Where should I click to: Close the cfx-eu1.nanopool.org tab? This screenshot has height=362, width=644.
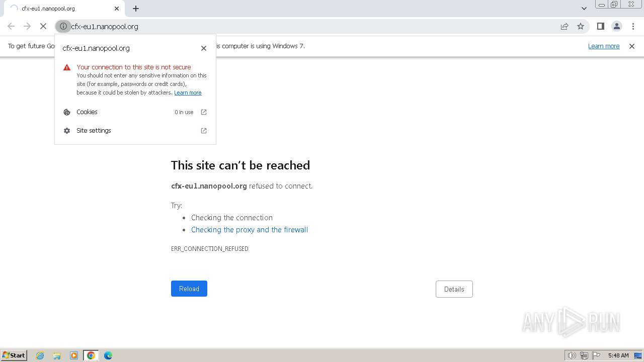[x=117, y=9]
